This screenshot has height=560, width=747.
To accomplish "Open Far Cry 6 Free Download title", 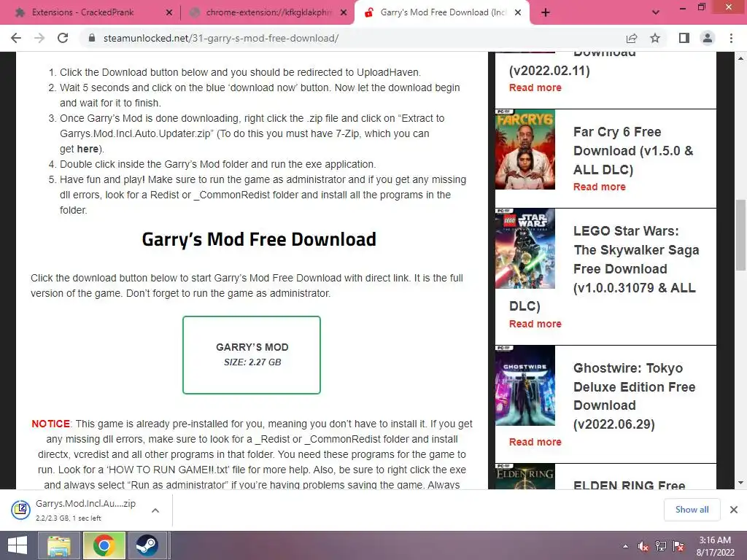I will tap(634, 150).
